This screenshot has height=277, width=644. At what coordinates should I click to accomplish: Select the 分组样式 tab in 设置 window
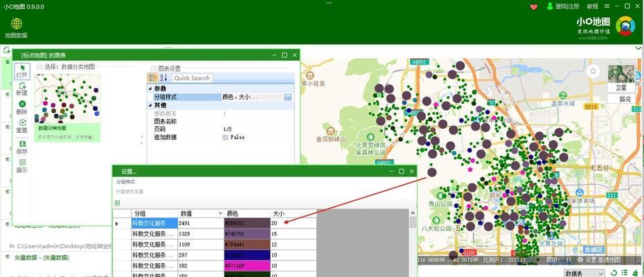pos(125,181)
